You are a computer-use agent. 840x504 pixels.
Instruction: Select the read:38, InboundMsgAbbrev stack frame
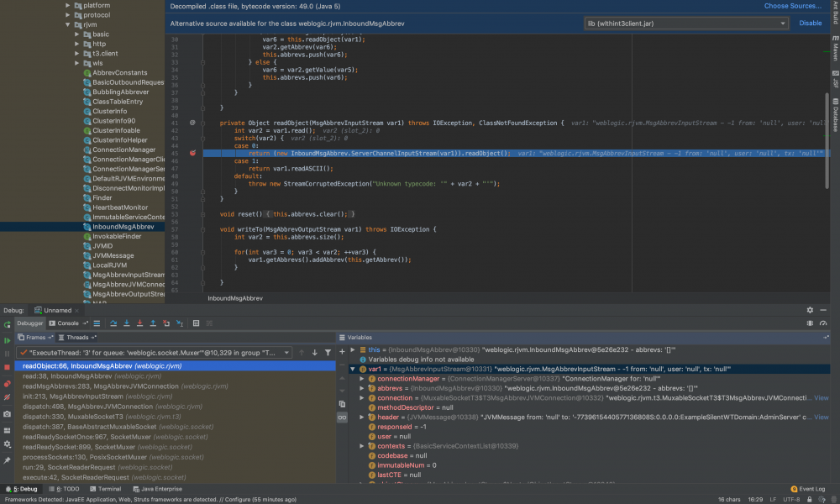[67, 376]
